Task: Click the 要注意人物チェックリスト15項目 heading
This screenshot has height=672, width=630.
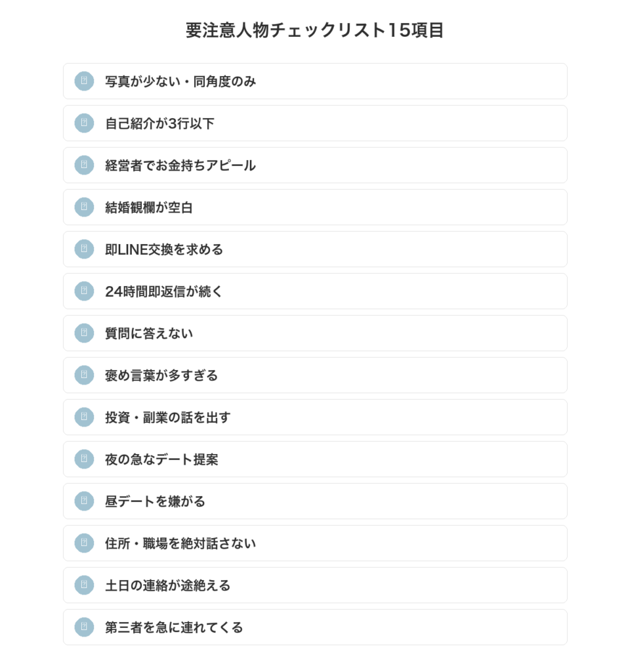Action: (315, 31)
